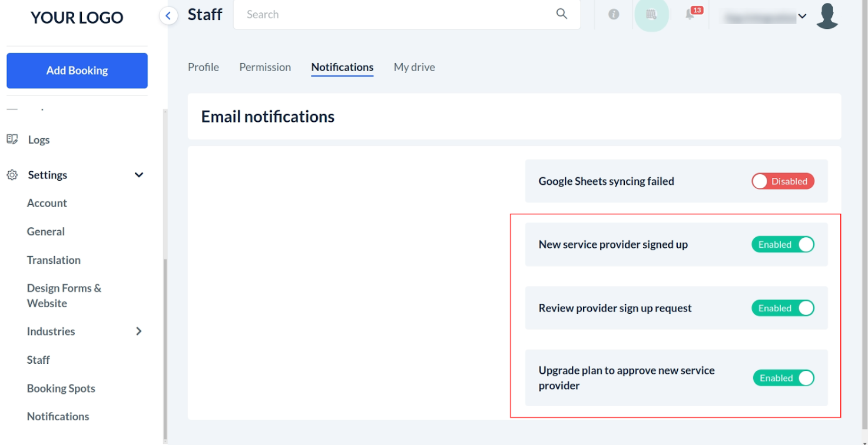
Task: Open the notifications bell icon
Action: tap(690, 15)
